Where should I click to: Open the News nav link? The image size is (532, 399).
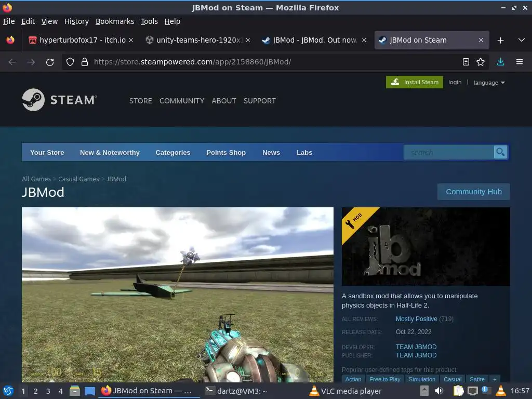coord(271,152)
